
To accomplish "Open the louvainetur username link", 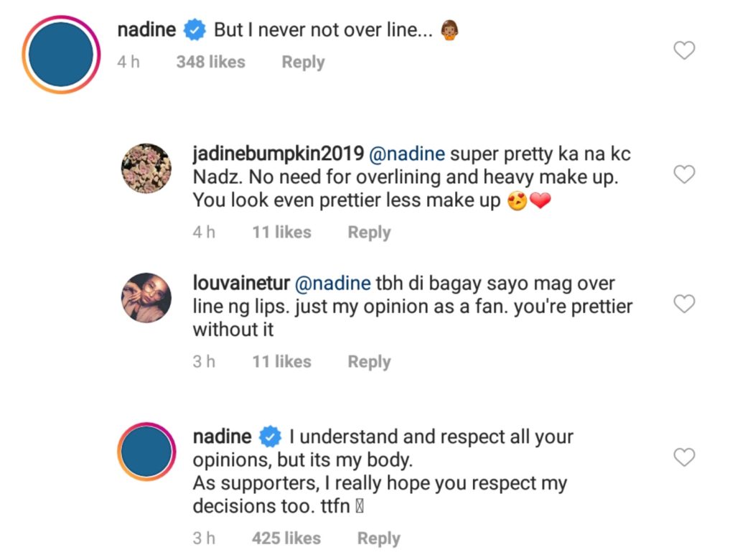I will tap(240, 284).
